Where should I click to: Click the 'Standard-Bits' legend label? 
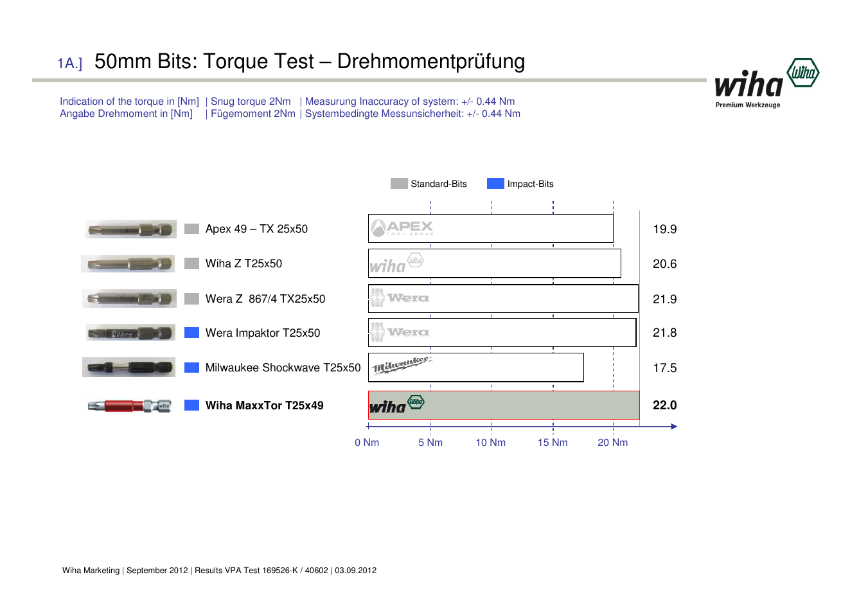pyautogui.click(x=439, y=184)
